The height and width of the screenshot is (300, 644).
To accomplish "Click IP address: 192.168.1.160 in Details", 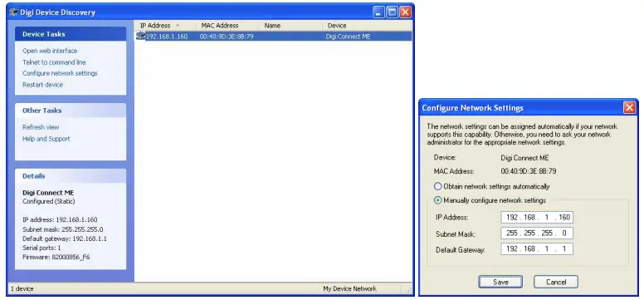I will pyautogui.click(x=60, y=219).
